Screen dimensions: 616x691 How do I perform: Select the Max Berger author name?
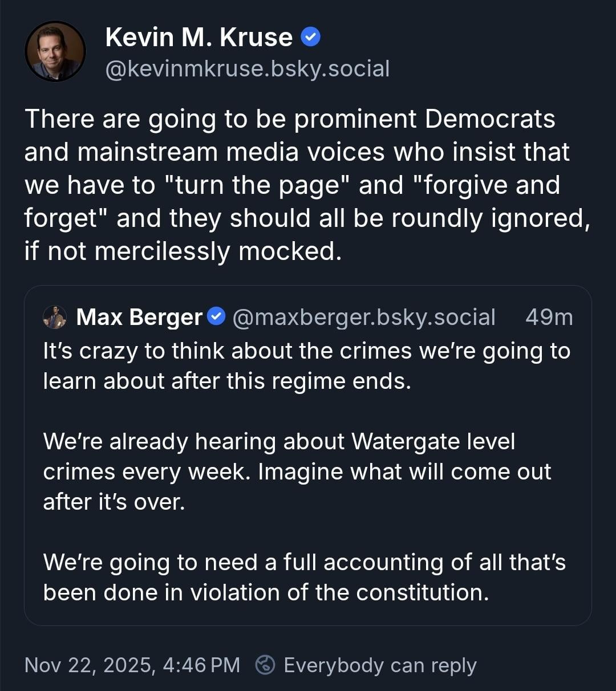pos(139,317)
